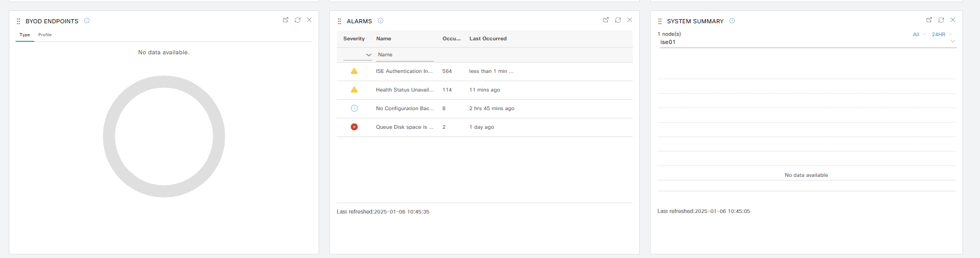980x258 pixels.
Task: Open the All filter dropdown
Action: point(919,35)
